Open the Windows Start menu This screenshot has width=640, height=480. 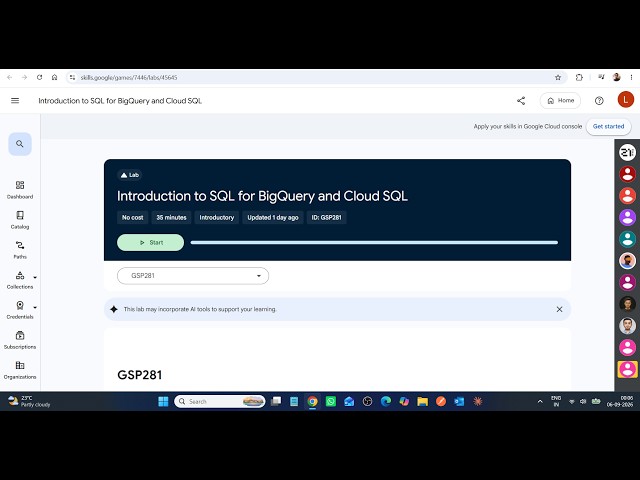[x=163, y=402]
